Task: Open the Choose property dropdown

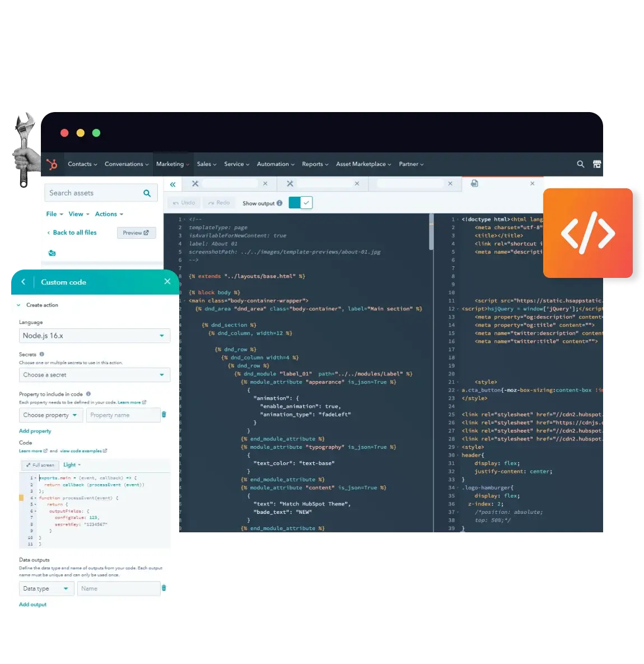Action: [51, 415]
